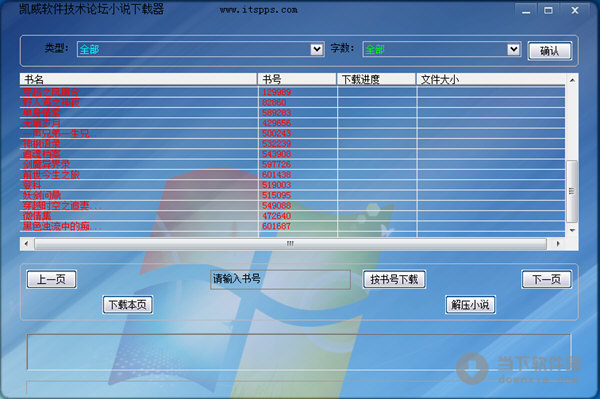Go to next page with 下一页
This screenshot has width=600, height=399.
point(546,279)
